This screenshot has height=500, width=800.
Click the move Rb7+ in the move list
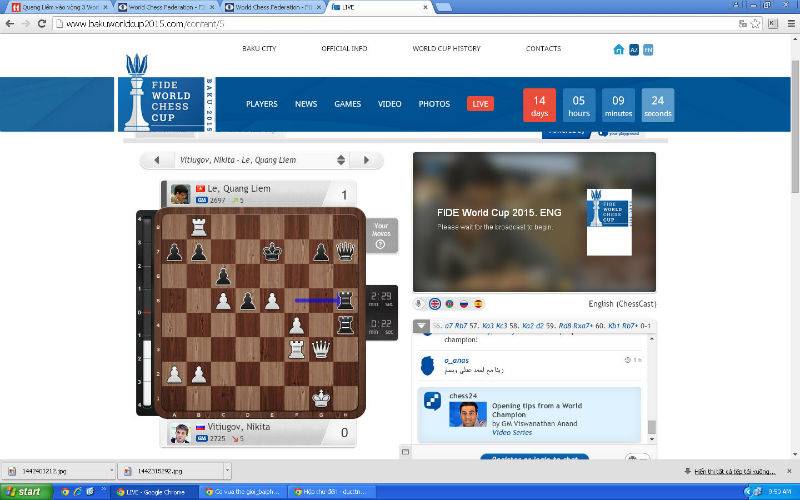(x=629, y=326)
